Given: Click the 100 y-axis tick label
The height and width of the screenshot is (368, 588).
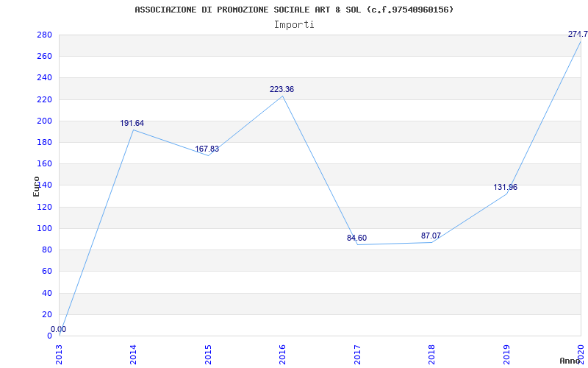Looking at the screenshot, I should [x=44, y=228].
